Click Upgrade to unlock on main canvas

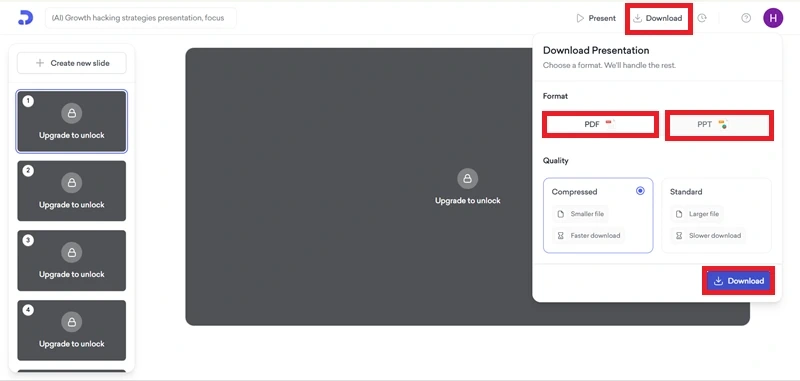(467, 201)
